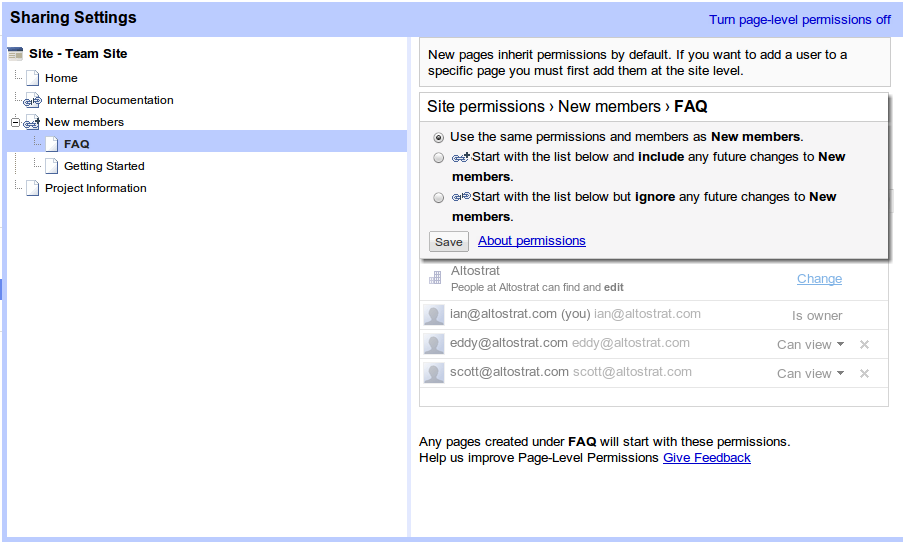This screenshot has width=903, height=542.
Task: Click the avatar next to eddy@altostrat.com
Action: (x=434, y=344)
